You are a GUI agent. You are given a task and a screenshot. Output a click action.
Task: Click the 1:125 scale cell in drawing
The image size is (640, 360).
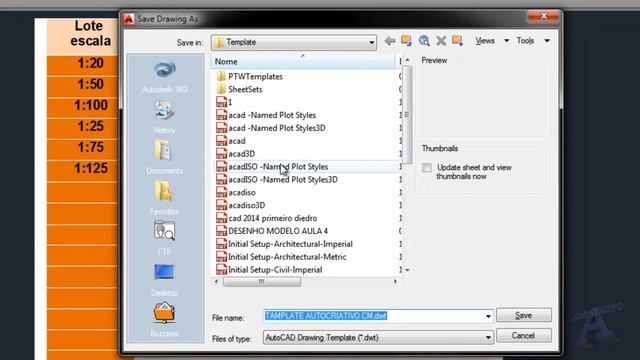tap(90, 169)
